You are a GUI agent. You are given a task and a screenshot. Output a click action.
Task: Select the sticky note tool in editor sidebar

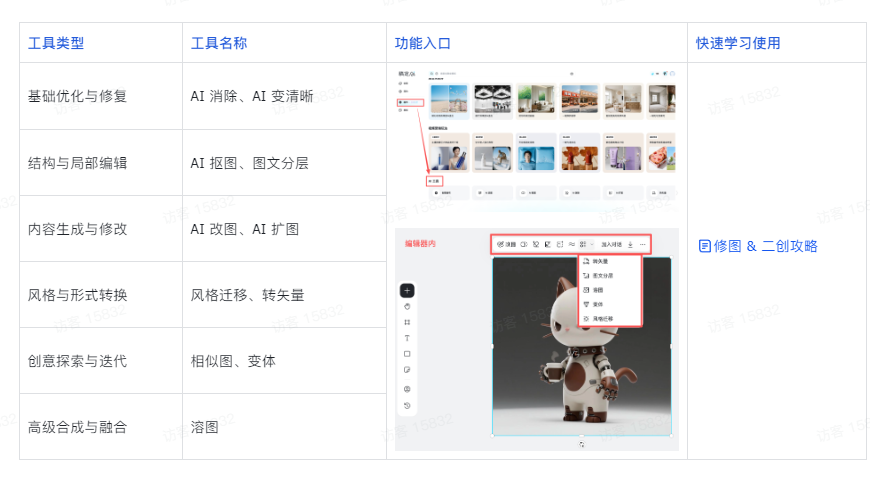(407, 370)
